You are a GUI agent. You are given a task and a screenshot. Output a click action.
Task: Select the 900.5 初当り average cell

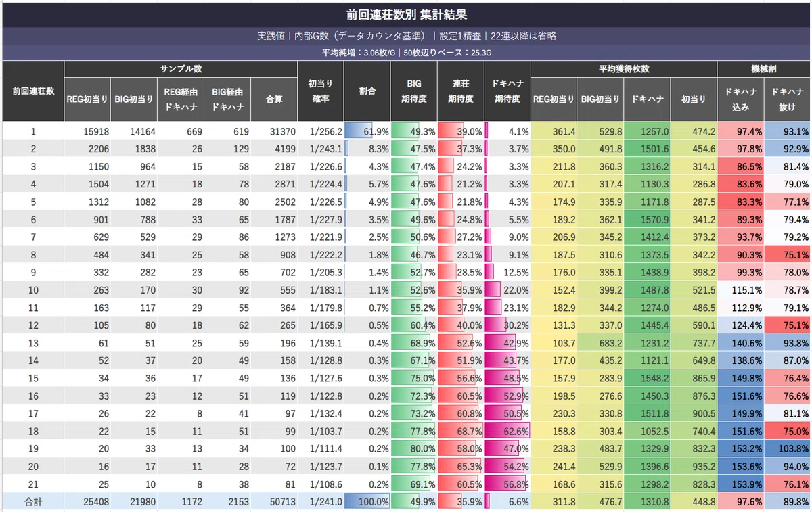click(694, 414)
